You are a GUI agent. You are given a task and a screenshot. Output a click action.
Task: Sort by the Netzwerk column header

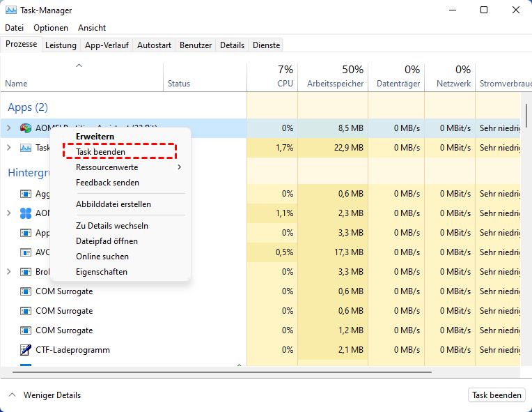[x=450, y=77]
